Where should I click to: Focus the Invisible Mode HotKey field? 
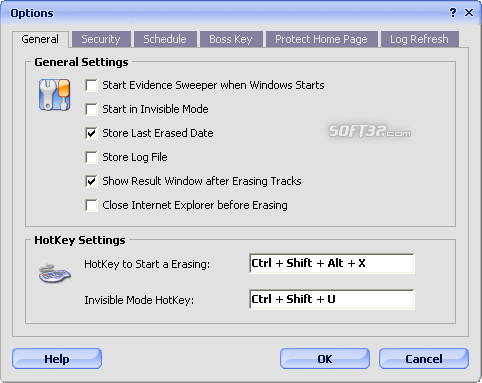[x=332, y=299]
